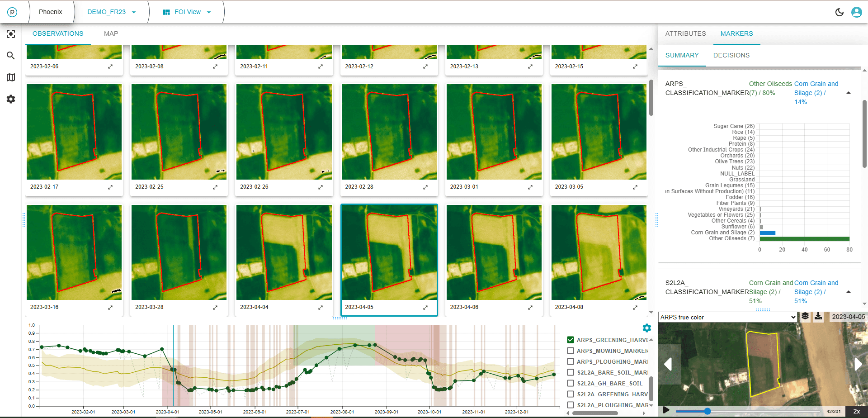Viewport: 868px width, 418px height.
Task: Uncheck the ARPS_GREENING_HARVEST marker checkbox
Action: point(571,340)
